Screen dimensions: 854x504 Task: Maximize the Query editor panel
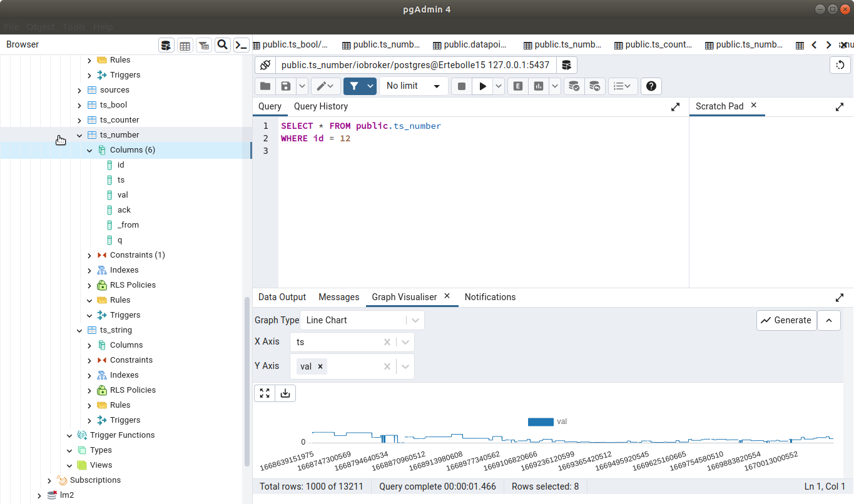click(675, 107)
